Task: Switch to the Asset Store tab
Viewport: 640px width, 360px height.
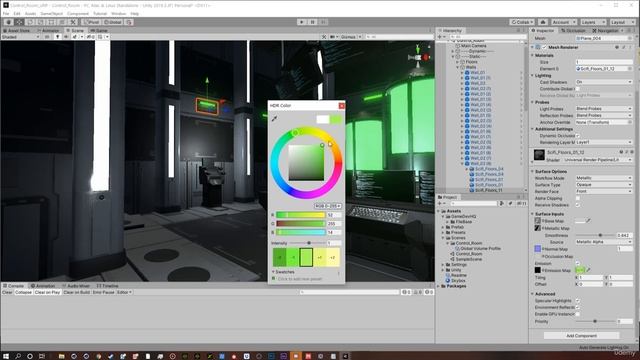Action: click(17, 31)
